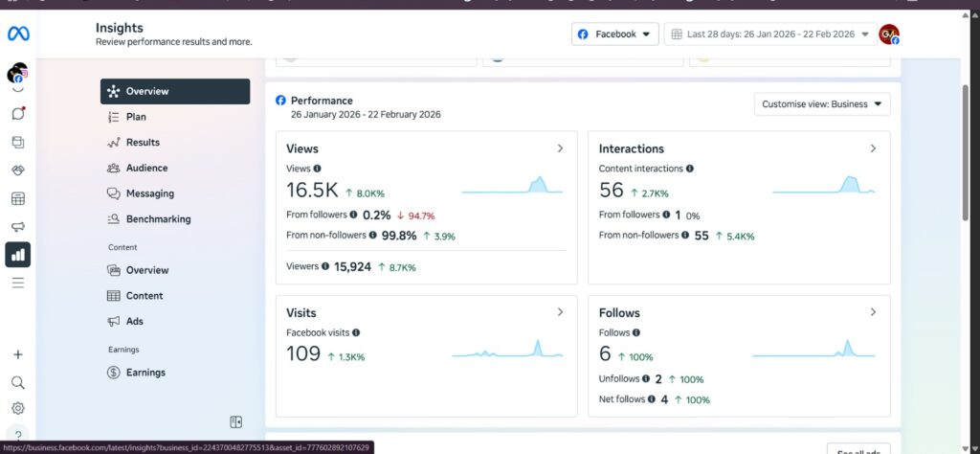Expand the Follows card chevron
This screenshot has height=454, width=980.
[873, 312]
